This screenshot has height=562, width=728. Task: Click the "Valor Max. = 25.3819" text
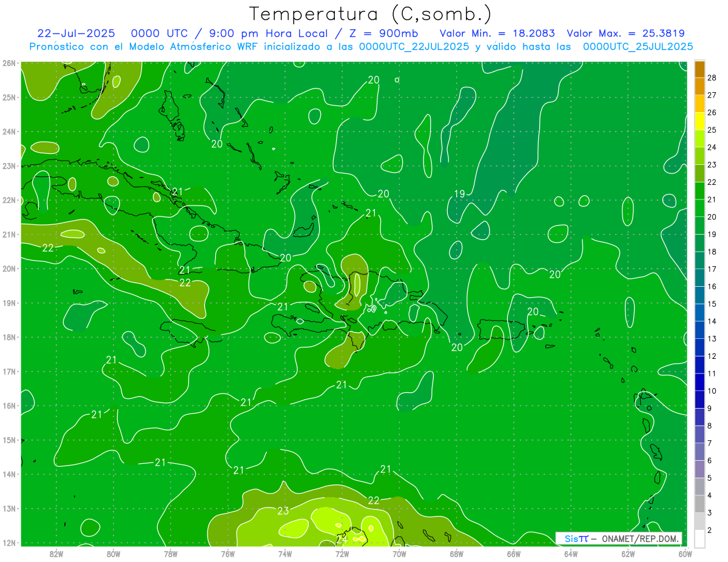pyautogui.click(x=625, y=33)
